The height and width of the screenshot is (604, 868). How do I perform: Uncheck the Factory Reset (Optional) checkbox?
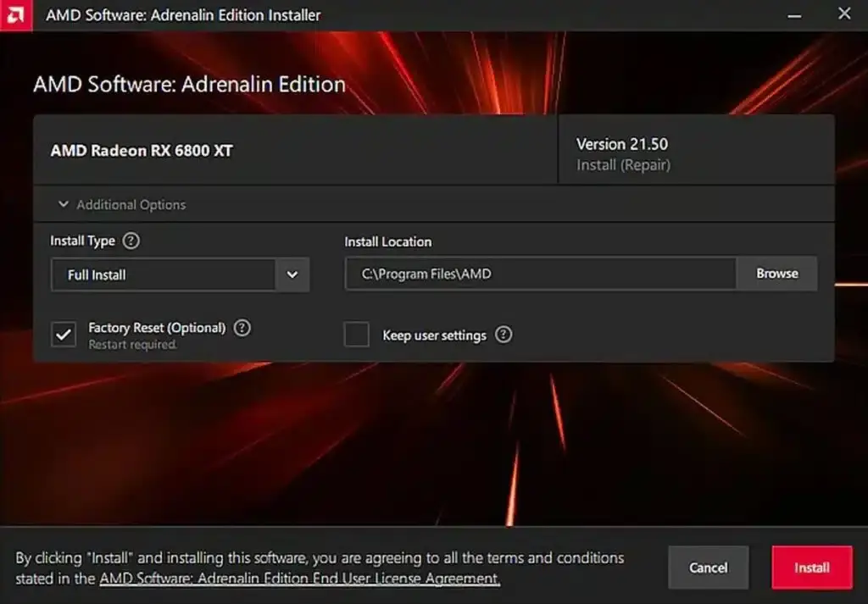pyautogui.click(x=64, y=334)
